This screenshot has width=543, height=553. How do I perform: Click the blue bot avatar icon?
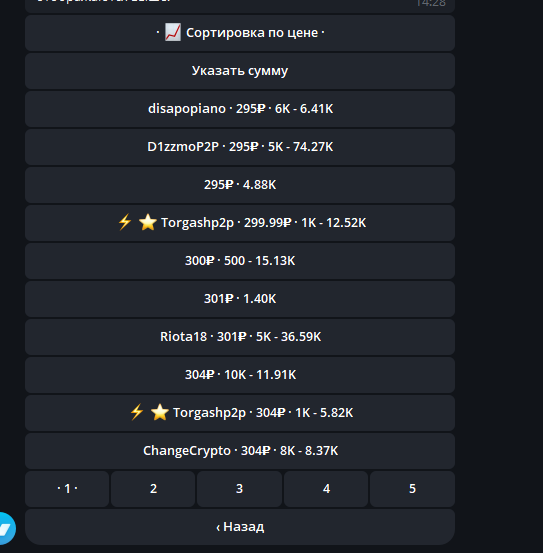tap(6, 528)
